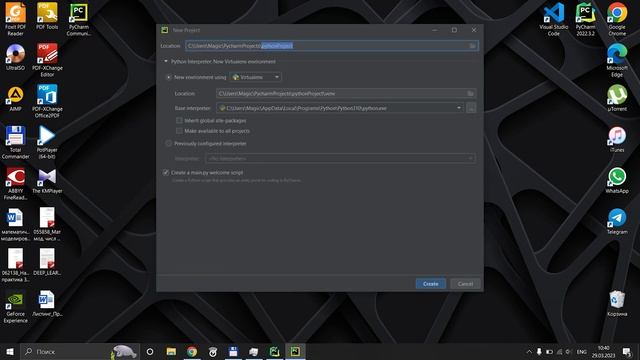
Task: Click the ENG language indicator
Action: pyautogui.click(x=582, y=351)
